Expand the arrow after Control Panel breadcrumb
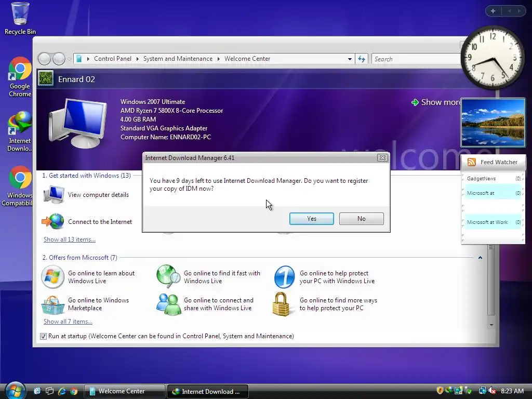The height and width of the screenshot is (399, 532). click(137, 59)
